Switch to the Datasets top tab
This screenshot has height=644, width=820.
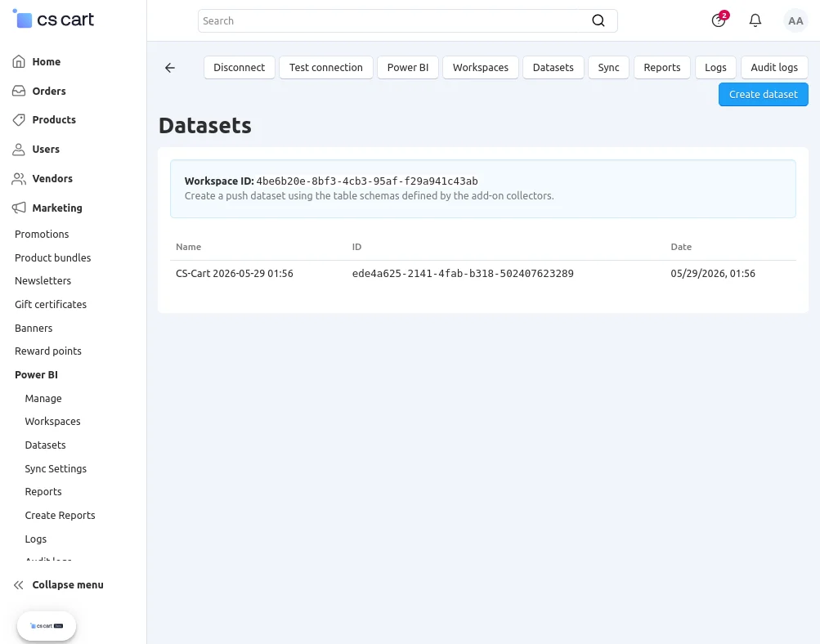click(x=553, y=68)
